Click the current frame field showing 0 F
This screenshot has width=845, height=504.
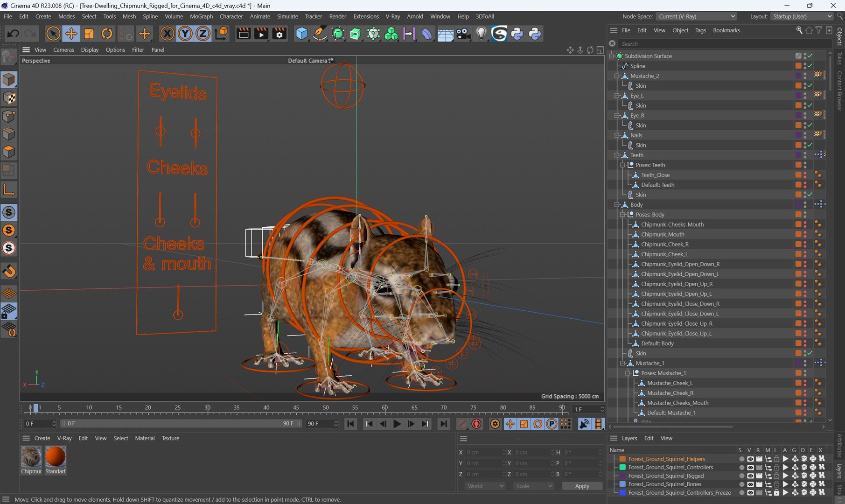coord(40,424)
